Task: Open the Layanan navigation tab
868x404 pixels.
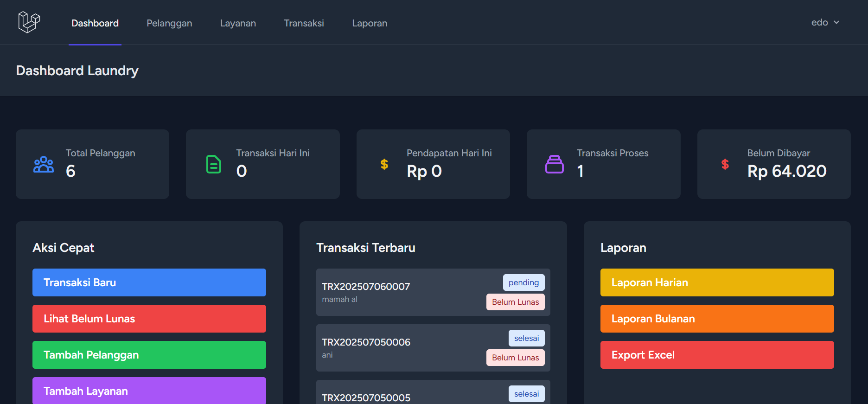Action: [238, 23]
